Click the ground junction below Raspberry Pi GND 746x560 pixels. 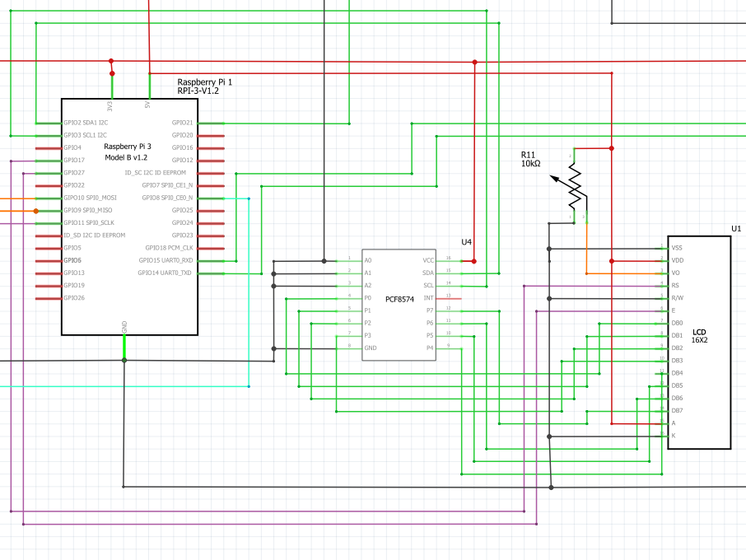pos(124,360)
